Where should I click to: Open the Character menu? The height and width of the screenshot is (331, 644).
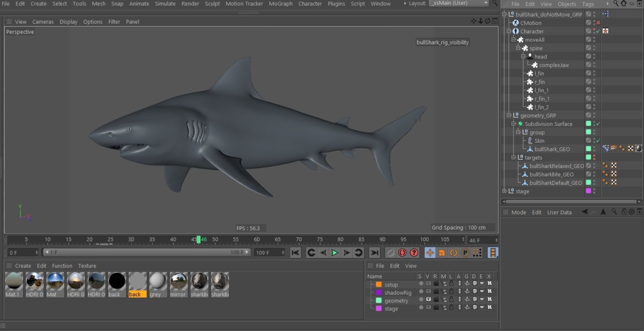click(310, 4)
